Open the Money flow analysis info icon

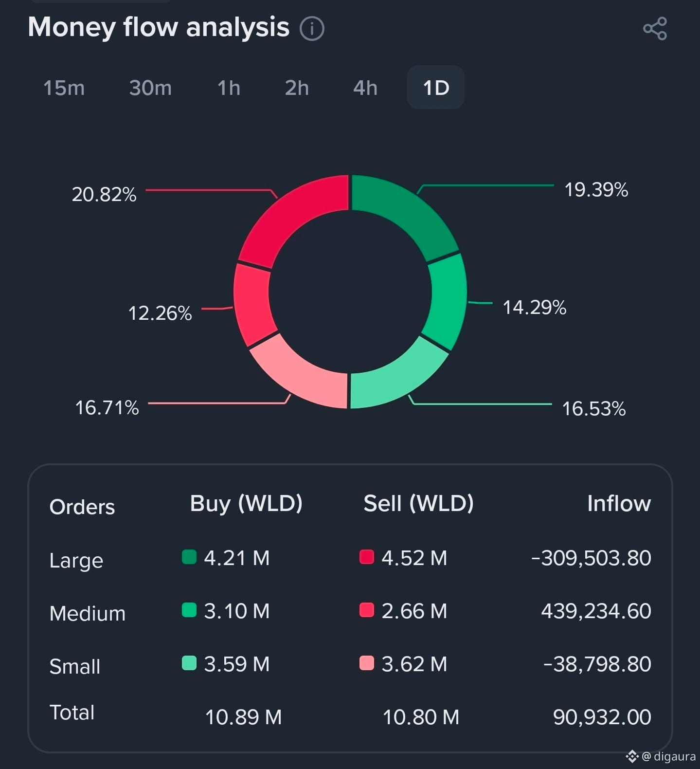pyautogui.click(x=312, y=28)
